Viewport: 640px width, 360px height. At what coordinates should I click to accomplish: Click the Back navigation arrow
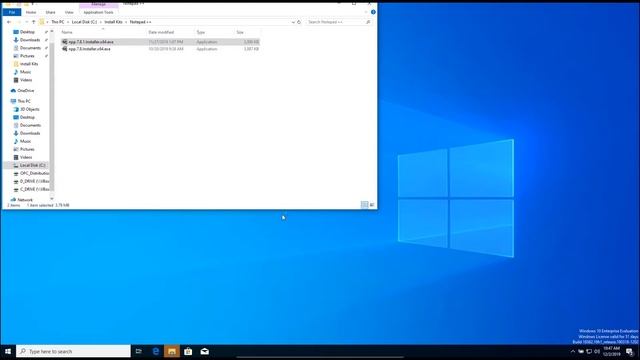pos(9,22)
